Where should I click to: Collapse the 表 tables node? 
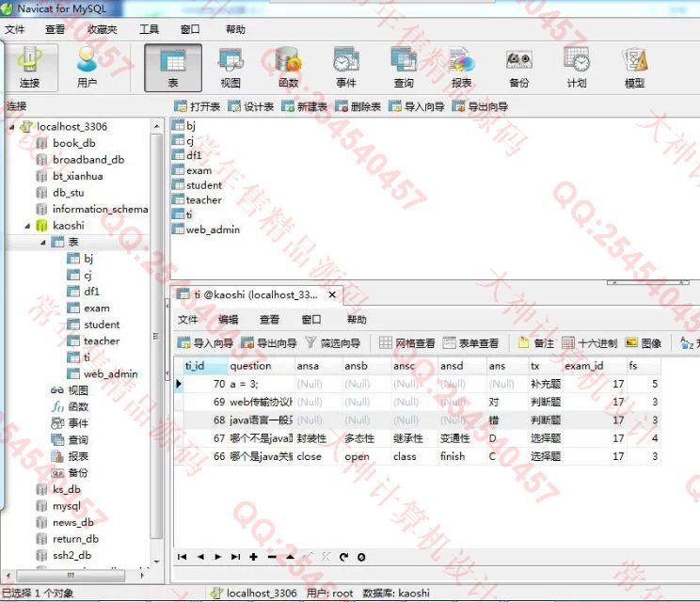[43, 243]
